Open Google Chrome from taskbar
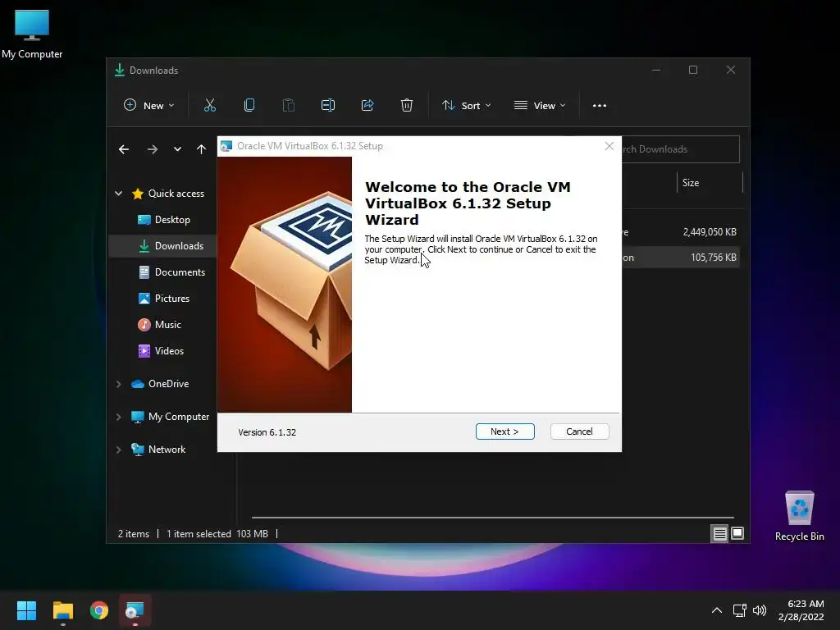840x630 pixels. (99, 610)
